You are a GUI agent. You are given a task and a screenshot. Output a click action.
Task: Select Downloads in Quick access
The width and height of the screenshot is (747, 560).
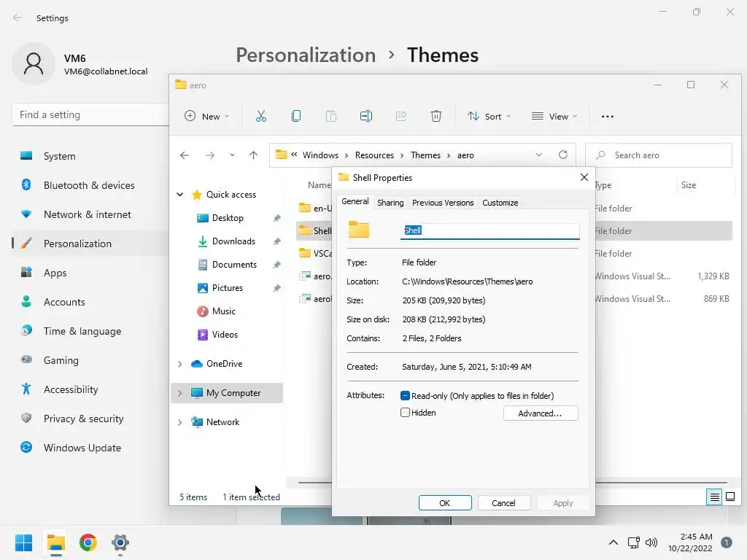233,241
